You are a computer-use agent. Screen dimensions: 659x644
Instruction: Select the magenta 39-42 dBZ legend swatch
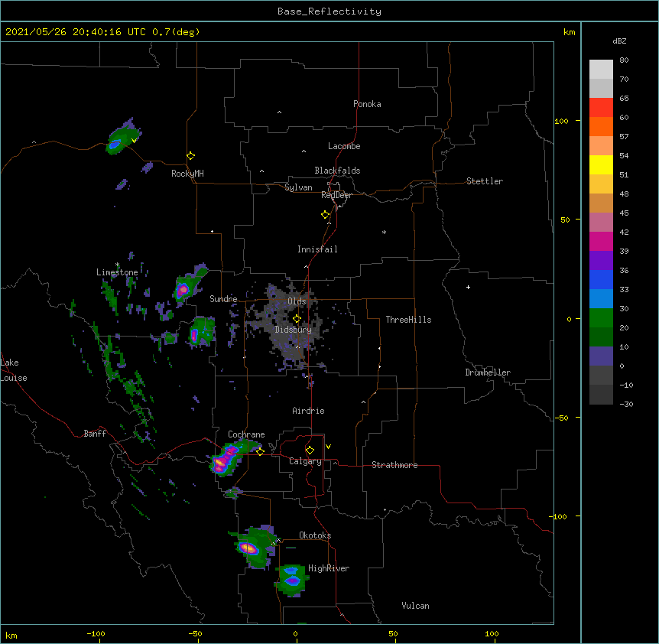pyautogui.click(x=601, y=241)
